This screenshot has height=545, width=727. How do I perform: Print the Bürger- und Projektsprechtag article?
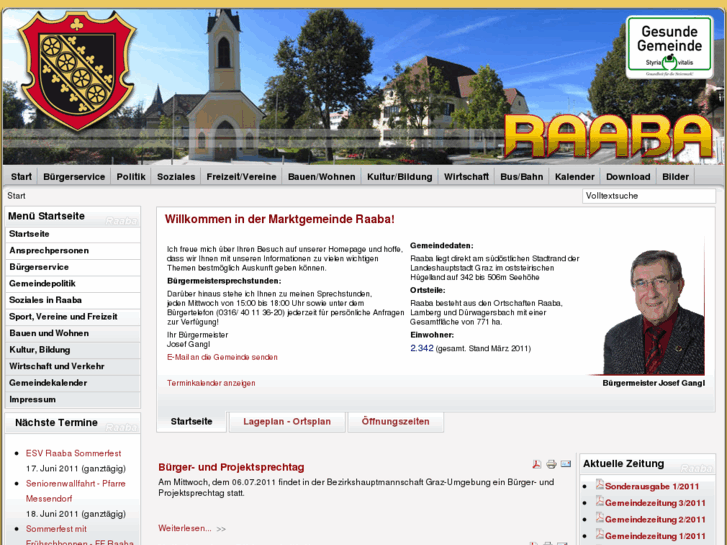click(551, 464)
